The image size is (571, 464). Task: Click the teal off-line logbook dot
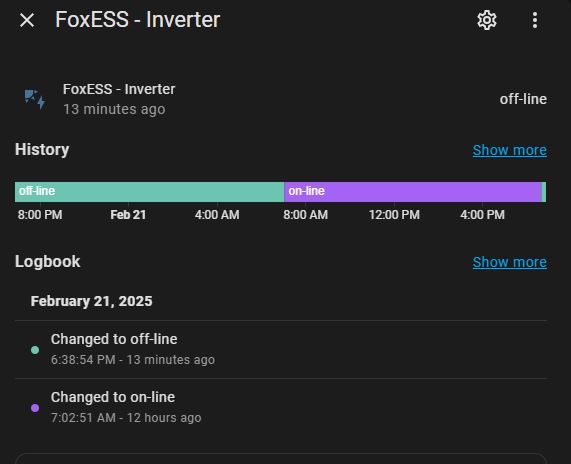pyautogui.click(x=35, y=350)
